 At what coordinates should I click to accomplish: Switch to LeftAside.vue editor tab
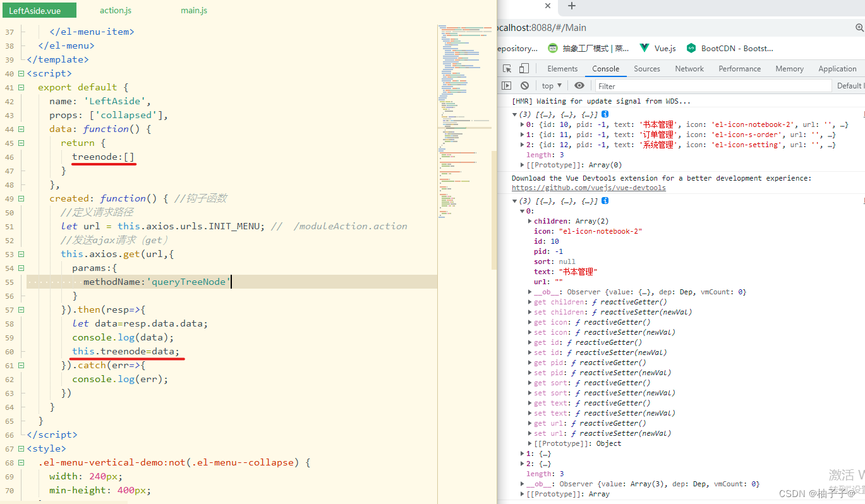tap(39, 10)
